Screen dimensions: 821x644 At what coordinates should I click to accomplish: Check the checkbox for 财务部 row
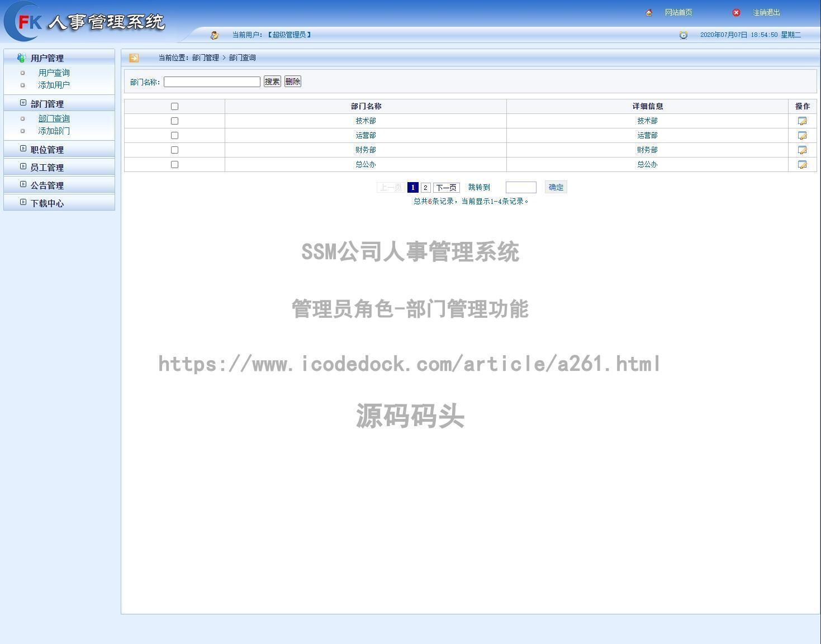pyautogui.click(x=174, y=150)
